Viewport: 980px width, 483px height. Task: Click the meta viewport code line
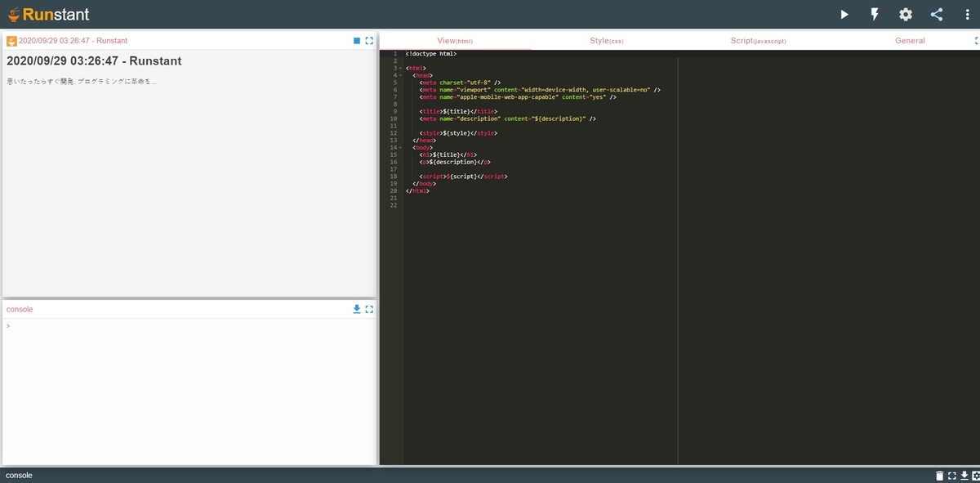pyautogui.click(x=541, y=90)
